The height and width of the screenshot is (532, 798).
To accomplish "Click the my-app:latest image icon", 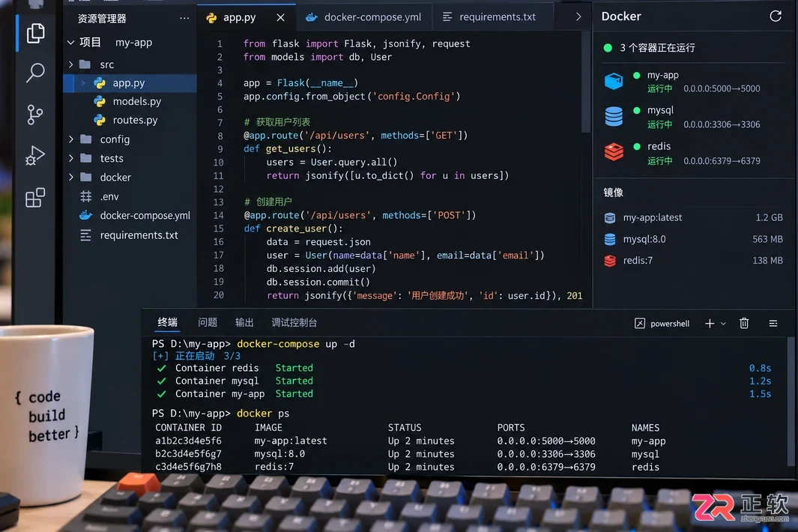I will coord(610,218).
